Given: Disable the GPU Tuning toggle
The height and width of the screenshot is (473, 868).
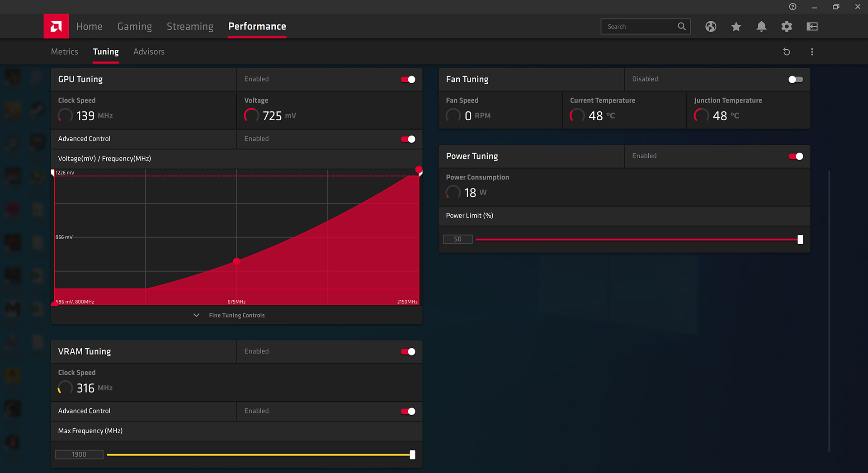Looking at the screenshot, I should click(x=408, y=80).
